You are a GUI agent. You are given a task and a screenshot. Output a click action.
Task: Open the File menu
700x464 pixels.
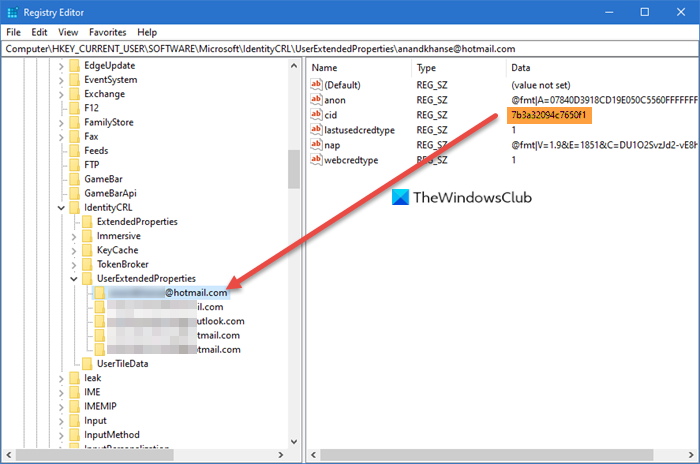coord(13,32)
